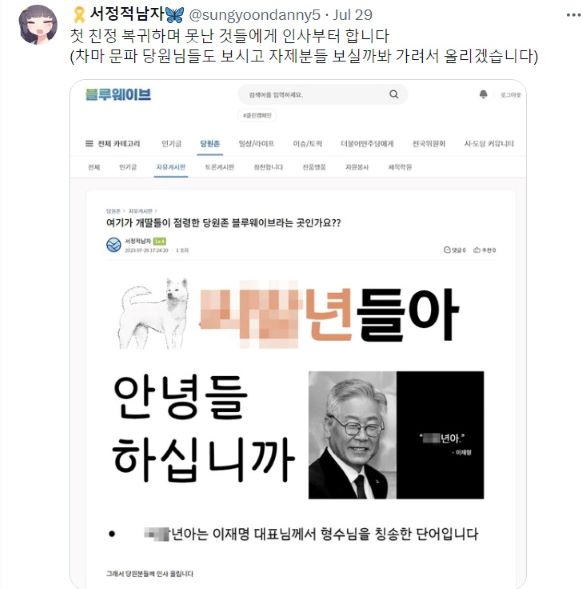Click the 서정적남자 display name
The height and width of the screenshot is (589, 583).
click(x=127, y=15)
